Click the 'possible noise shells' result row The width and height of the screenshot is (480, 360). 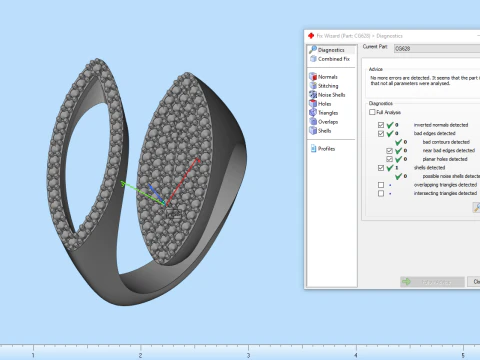click(x=438, y=176)
